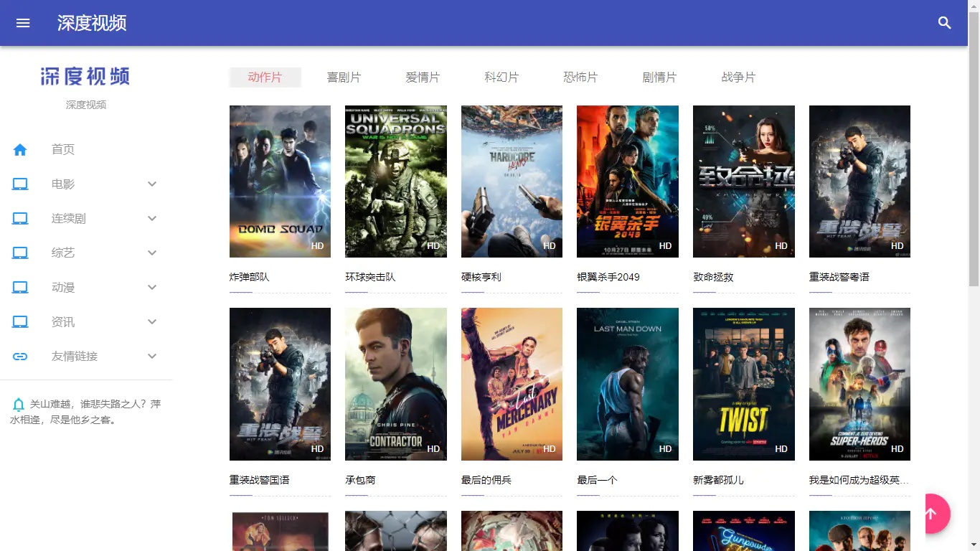Expand the 友情链接 submenu chevron
980x551 pixels.
coord(152,357)
